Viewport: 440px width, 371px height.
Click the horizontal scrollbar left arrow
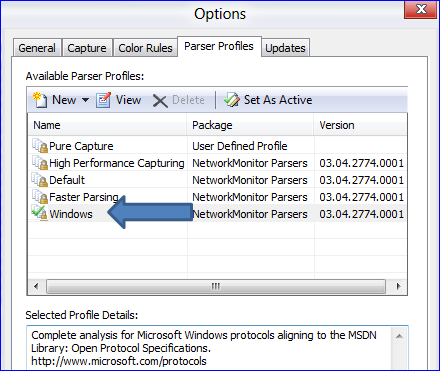pos(36,286)
